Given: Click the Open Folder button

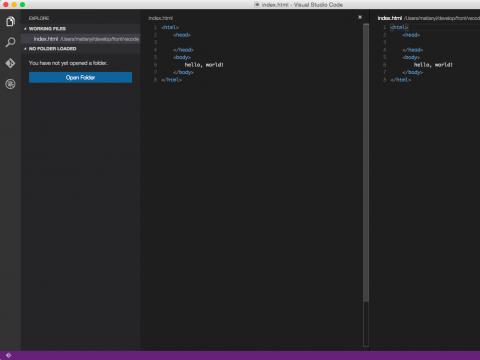Looking at the screenshot, I should coord(80,77).
